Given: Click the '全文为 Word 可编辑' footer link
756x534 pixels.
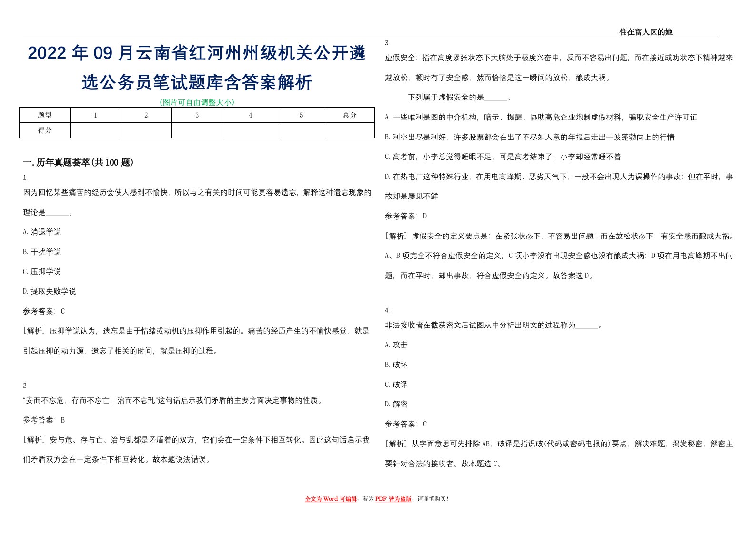Looking at the screenshot, I should (331, 499).
